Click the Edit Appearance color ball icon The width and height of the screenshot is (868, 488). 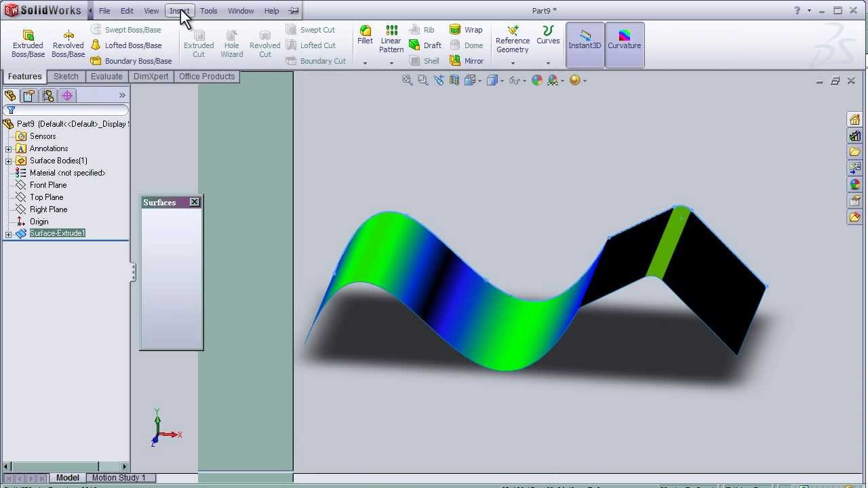click(537, 80)
